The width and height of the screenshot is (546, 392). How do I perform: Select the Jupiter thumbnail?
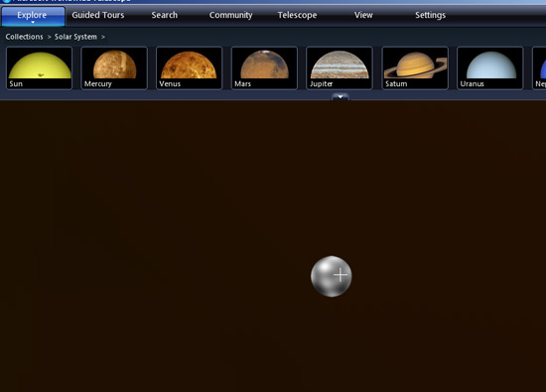click(x=340, y=68)
